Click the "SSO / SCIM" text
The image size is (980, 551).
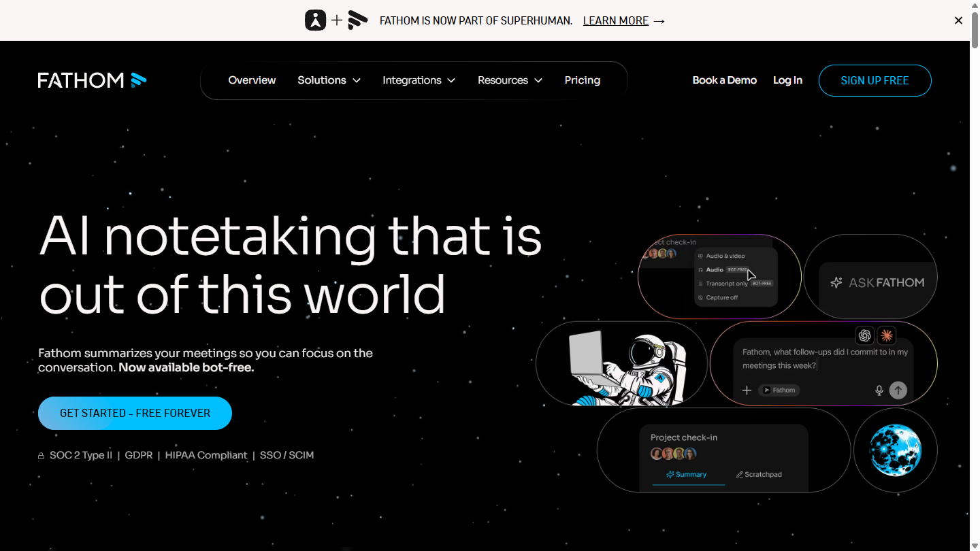pos(287,455)
